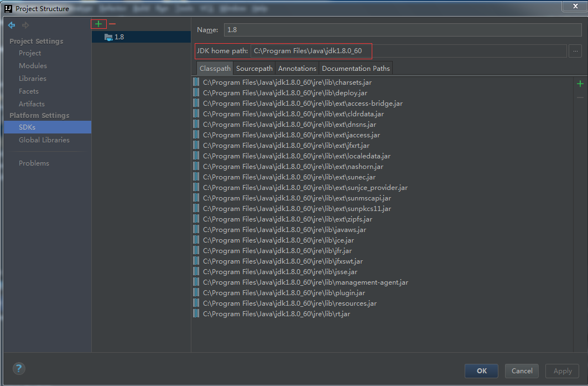Browse for JDK home path
This screenshot has width=588, height=386.
click(575, 51)
